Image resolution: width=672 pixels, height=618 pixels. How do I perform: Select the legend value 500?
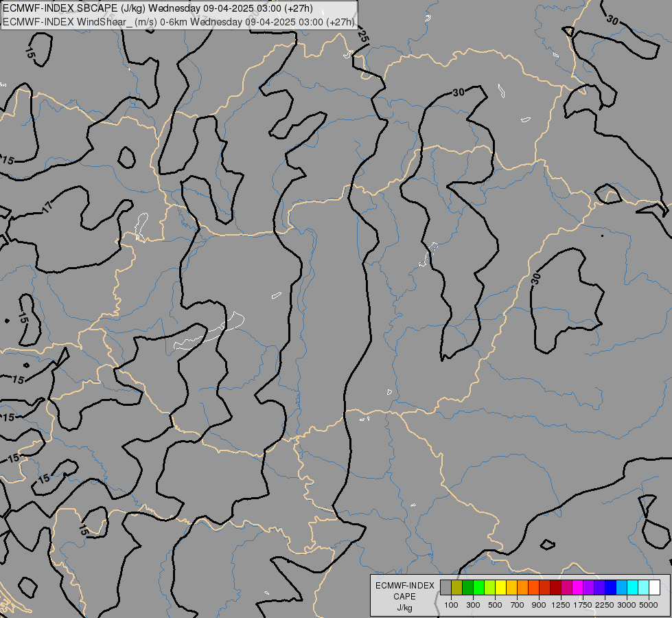pos(495,605)
